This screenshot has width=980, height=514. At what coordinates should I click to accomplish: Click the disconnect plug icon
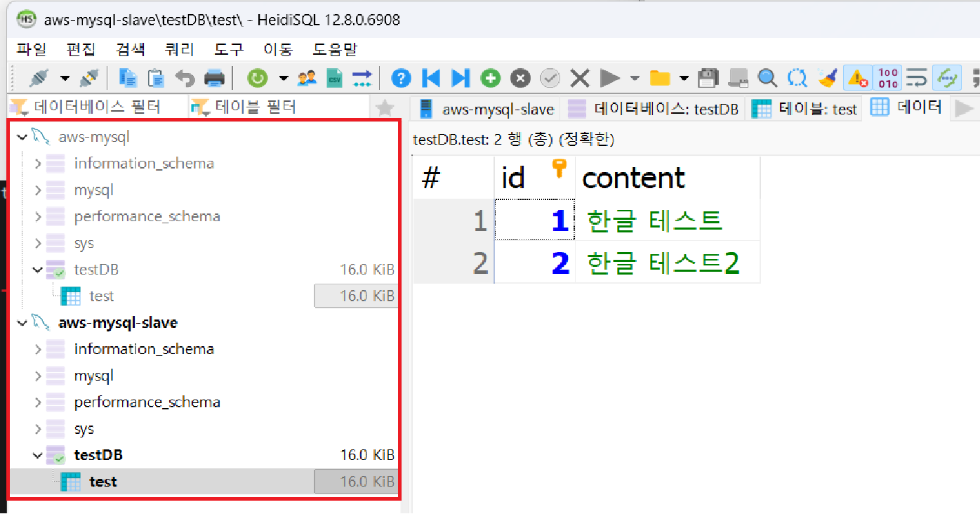(x=89, y=77)
